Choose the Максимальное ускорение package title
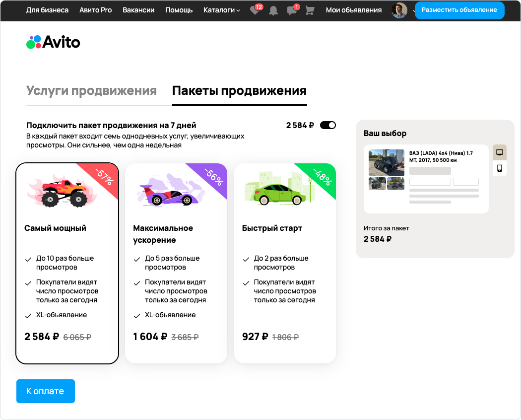The image size is (521, 420). point(163,234)
